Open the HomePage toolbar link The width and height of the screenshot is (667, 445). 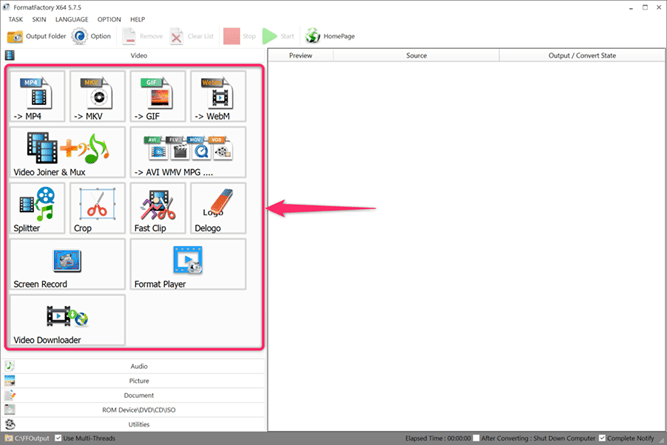[330, 37]
